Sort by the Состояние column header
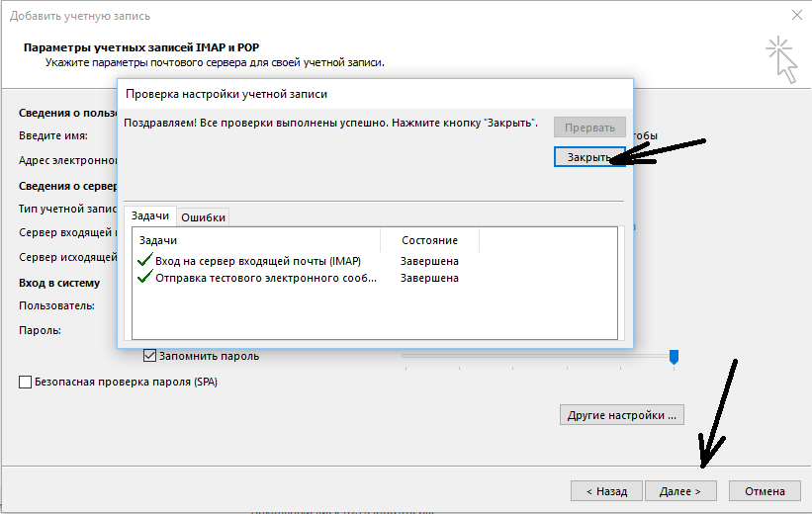This screenshot has height=514, width=812. click(x=429, y=240)
